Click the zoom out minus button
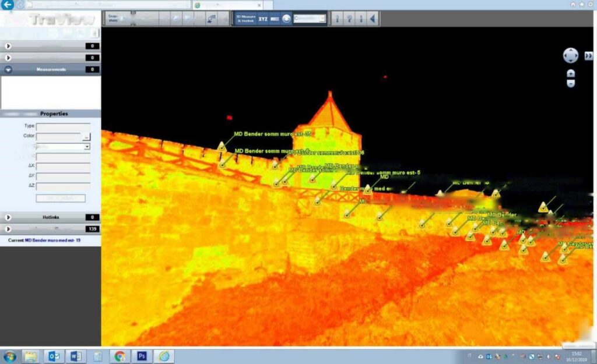Viewport: 597px width, 364px height. 571,83
